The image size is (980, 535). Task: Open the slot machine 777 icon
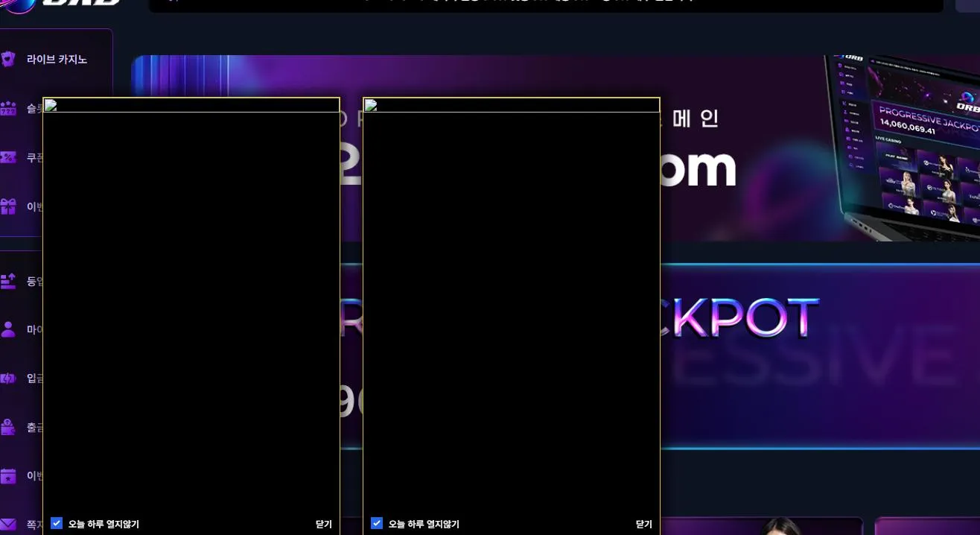(8, 109)
